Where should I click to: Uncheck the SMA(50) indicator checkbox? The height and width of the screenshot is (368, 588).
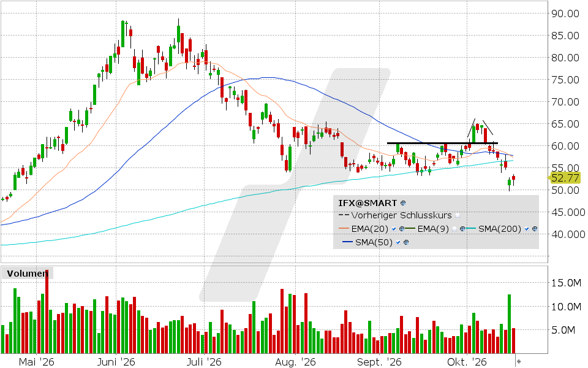[398, 243]
